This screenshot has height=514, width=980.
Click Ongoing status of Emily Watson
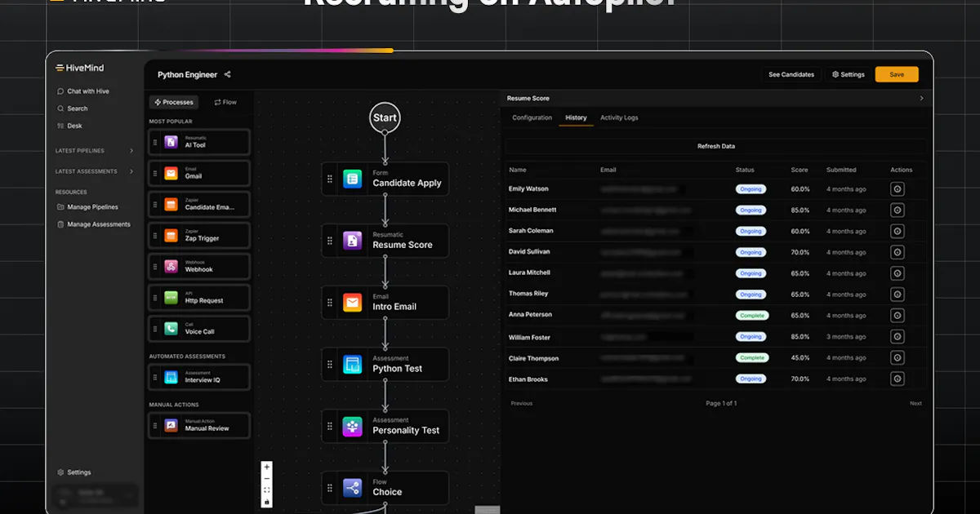click(751, 189)
